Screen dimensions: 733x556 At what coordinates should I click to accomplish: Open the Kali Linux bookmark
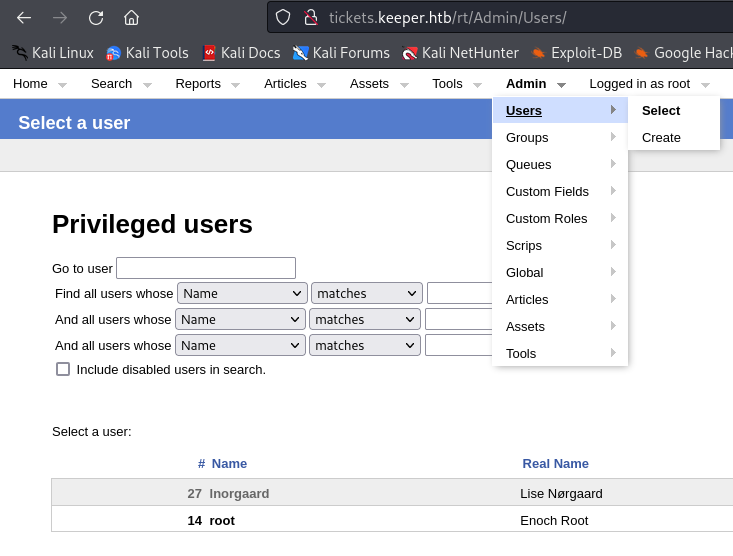point(52,53)
